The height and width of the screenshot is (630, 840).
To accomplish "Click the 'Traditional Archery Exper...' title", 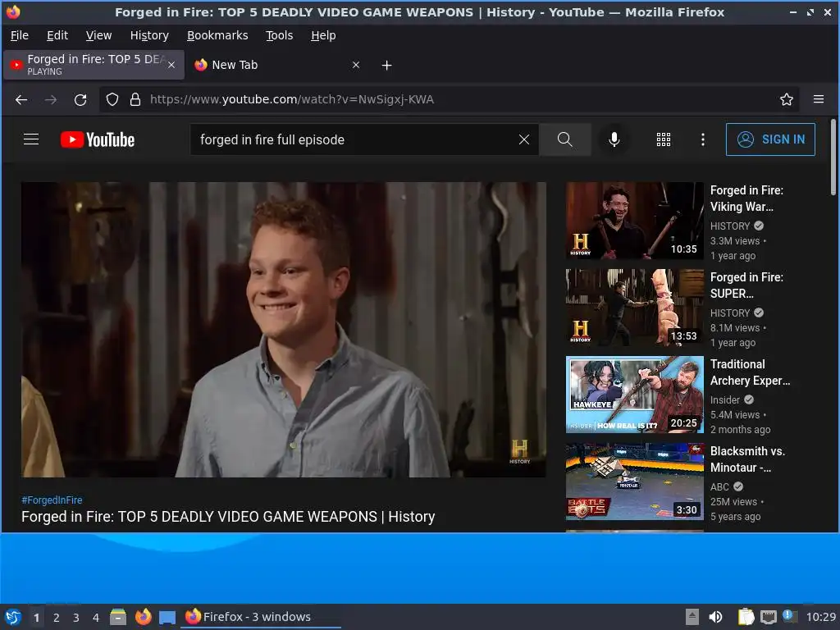I will tap(750, 372).
